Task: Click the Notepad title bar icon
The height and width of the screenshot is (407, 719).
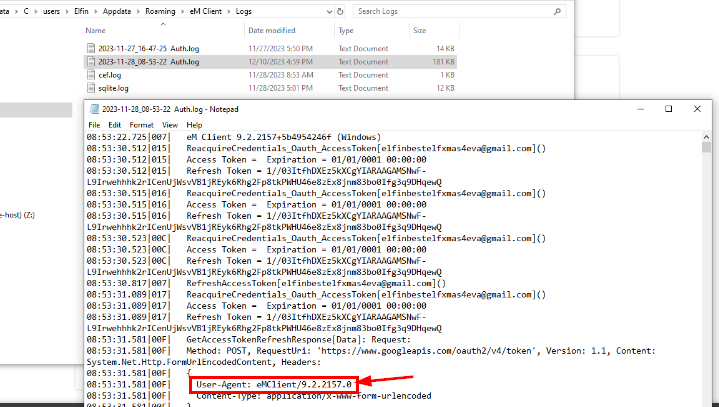Action: [x=94, y=109]
